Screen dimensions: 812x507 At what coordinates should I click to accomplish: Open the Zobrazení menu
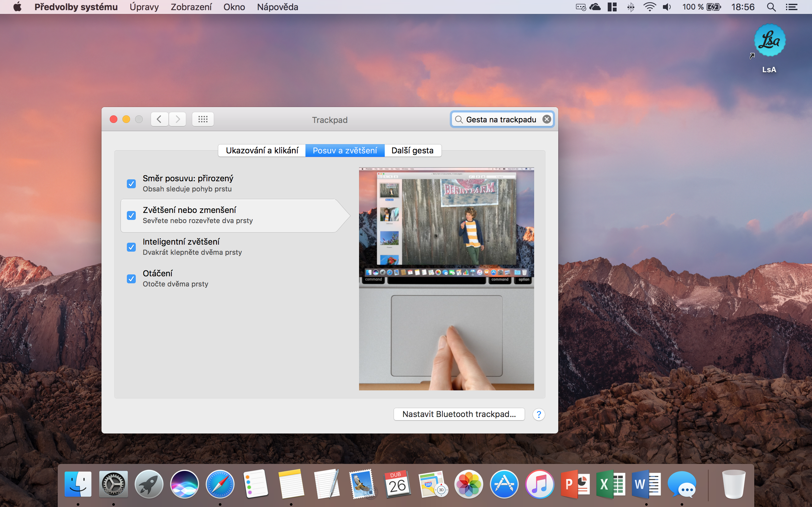pos(191,7)
